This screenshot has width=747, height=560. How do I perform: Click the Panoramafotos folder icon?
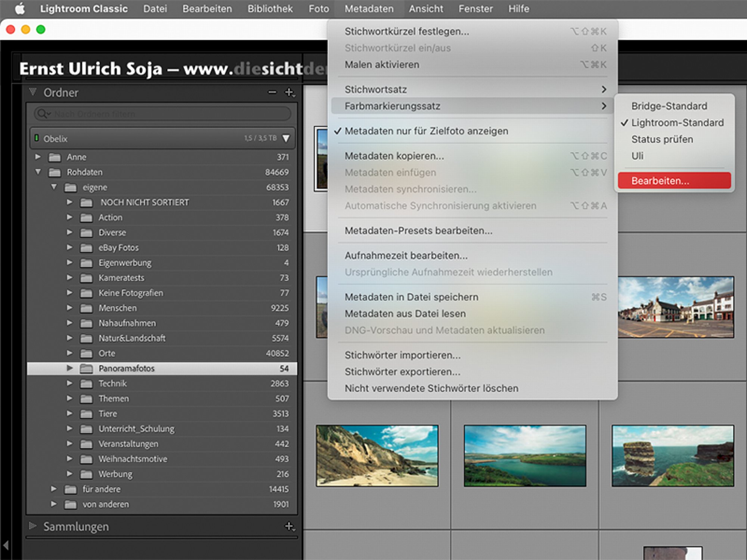[86, 368]
